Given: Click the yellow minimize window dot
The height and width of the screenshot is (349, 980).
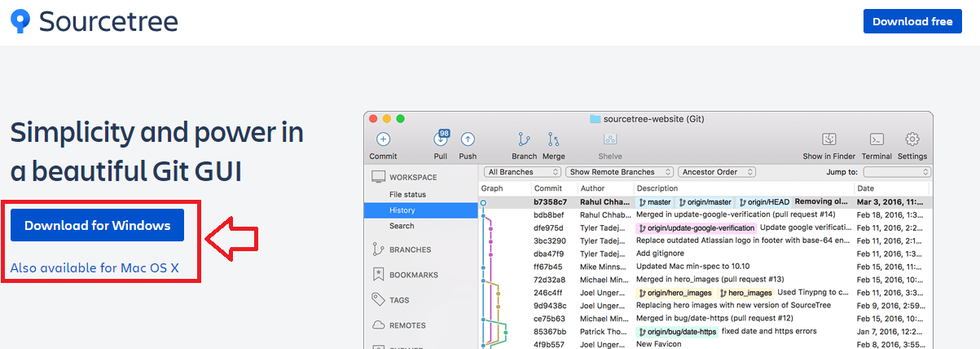Looking at the screenshot, I should tap(387, 119).
